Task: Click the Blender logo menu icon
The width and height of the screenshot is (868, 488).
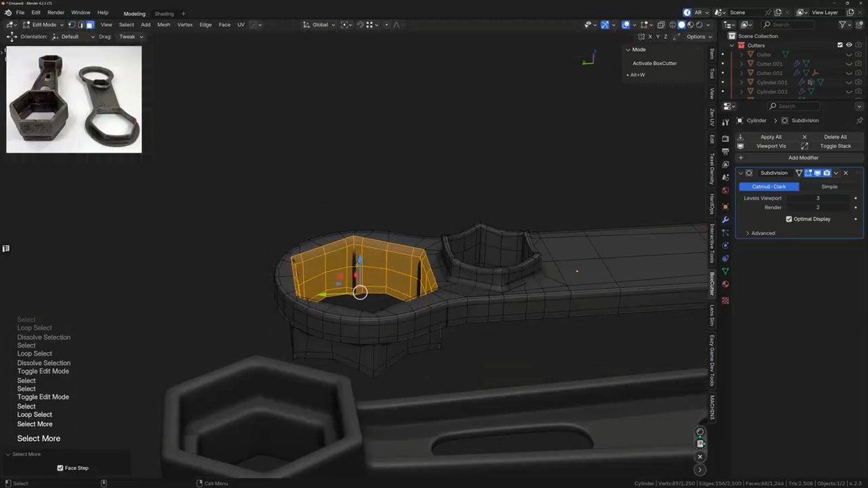Action: tap(7, 12)
